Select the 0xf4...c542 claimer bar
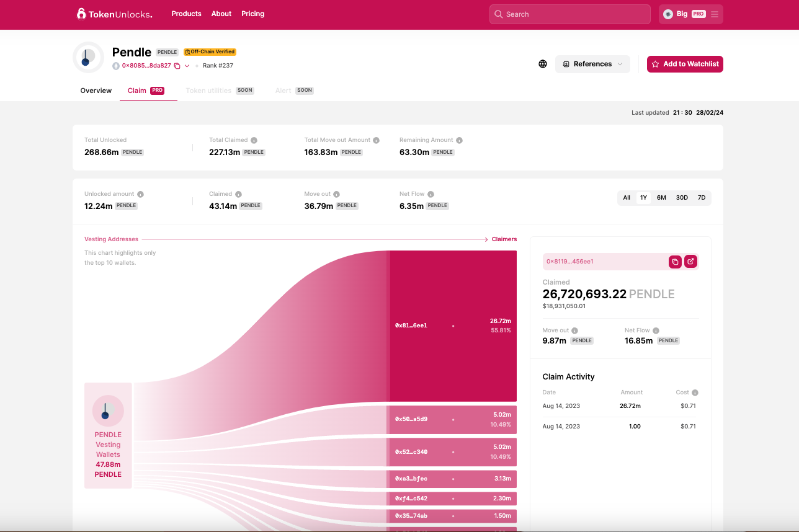This screenshot has height=532, width=799. pyautogui.click(x=453, y=499)
